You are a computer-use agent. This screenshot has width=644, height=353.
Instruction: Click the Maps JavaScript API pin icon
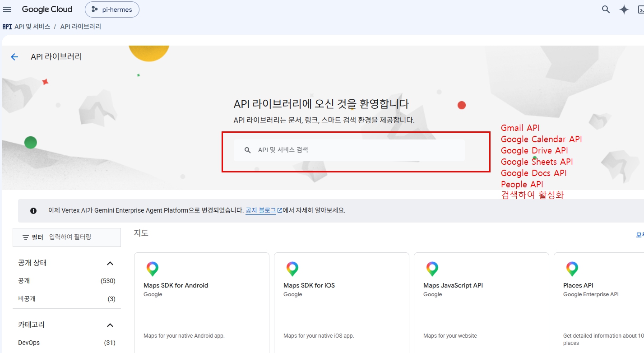[x=432, y=269]
